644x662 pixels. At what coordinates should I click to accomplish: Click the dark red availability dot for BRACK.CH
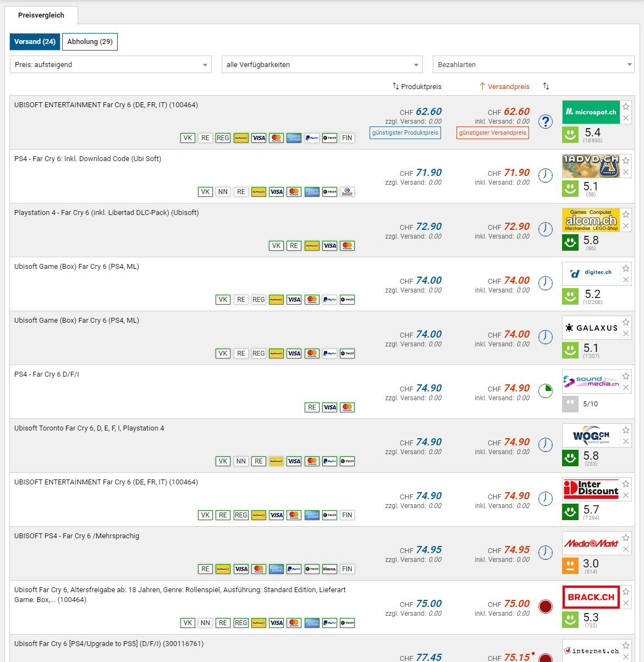[x=545, y=606]
